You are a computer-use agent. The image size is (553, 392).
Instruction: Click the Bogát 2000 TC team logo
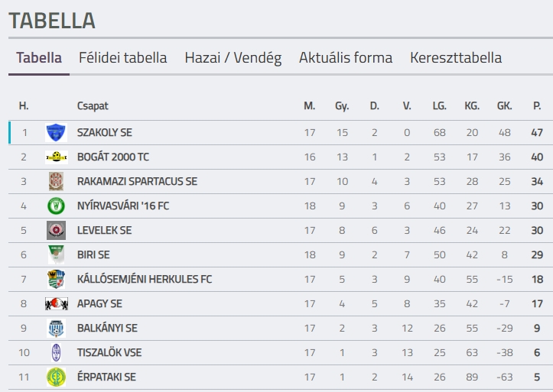click(56, 157)
